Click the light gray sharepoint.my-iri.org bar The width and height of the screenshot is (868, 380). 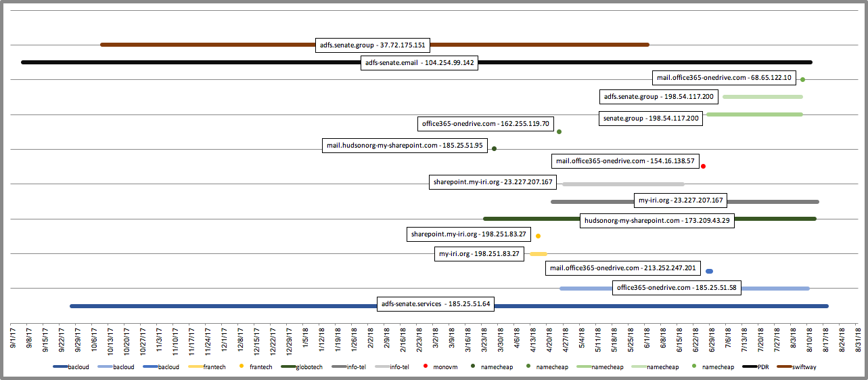click(x=623, y=184)
